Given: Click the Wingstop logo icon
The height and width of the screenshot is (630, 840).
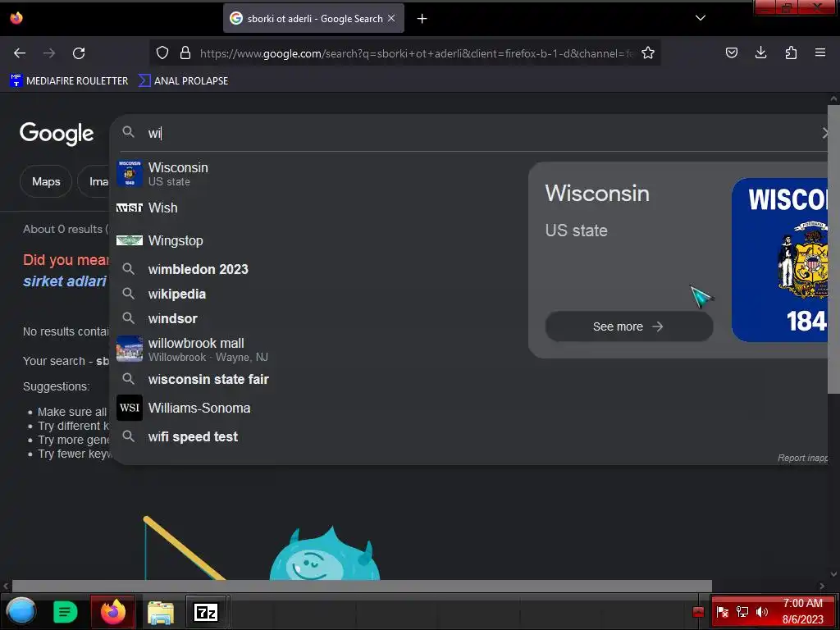Looking at the screenshot, I should [x=130, y=240].
